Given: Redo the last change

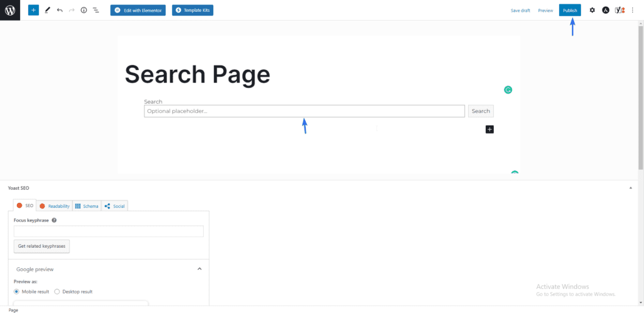Looking at the screenshot, I should tap(72, 10).
